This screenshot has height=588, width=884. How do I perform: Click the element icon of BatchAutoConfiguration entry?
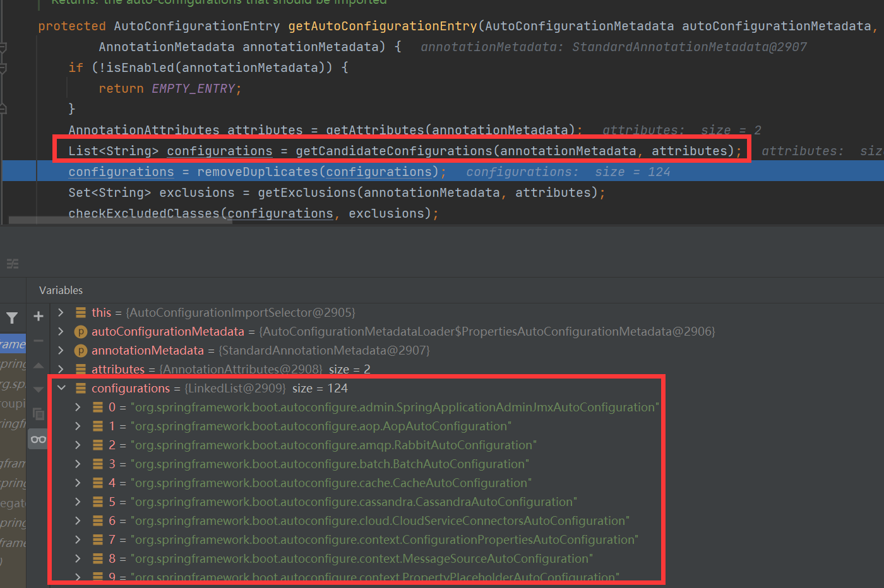pyautogui.click(x=98, y=464)
